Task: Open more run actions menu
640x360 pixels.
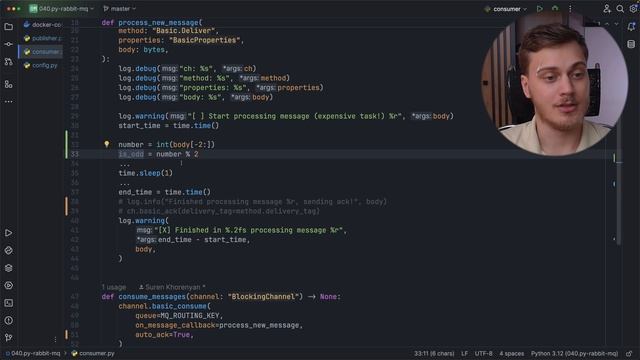Action: tap(570, 9)
